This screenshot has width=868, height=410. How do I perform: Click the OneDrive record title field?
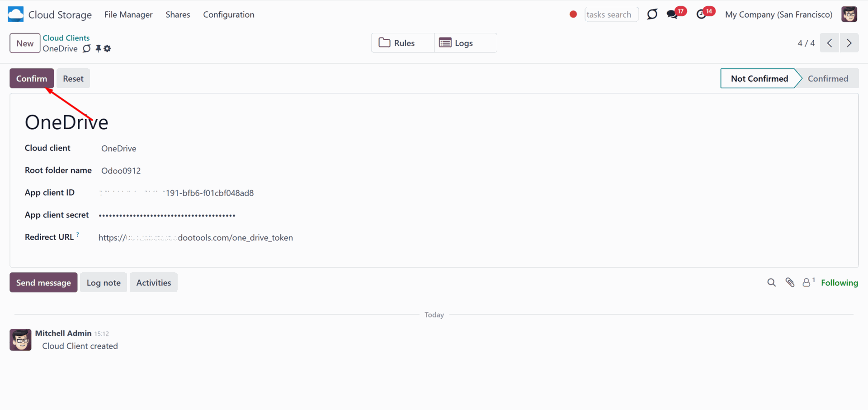(66, 122)
